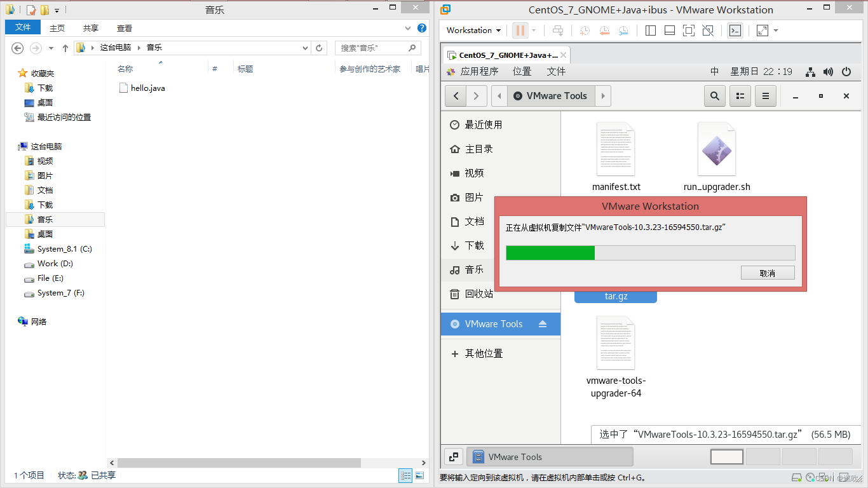Image resolution: width=868 pixels, height=488 pixels.
Task: Select the run_upgrader.sh file
Action: (717, 157)
